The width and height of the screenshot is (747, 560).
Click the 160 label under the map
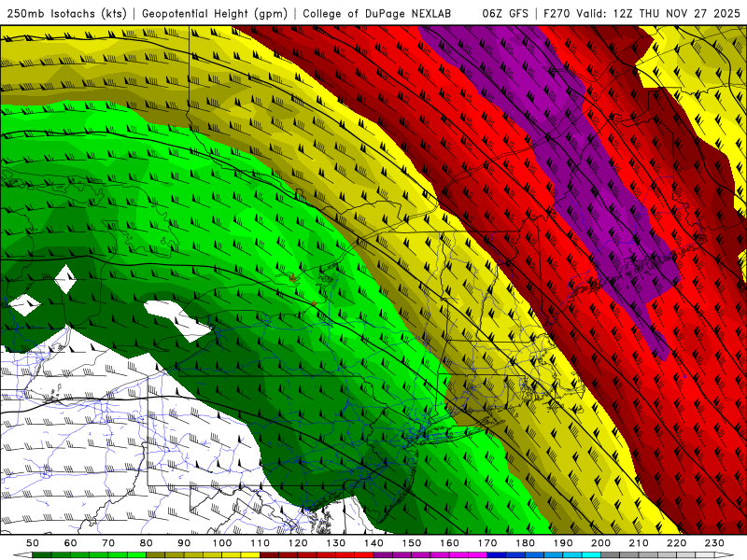click(449, 543)
